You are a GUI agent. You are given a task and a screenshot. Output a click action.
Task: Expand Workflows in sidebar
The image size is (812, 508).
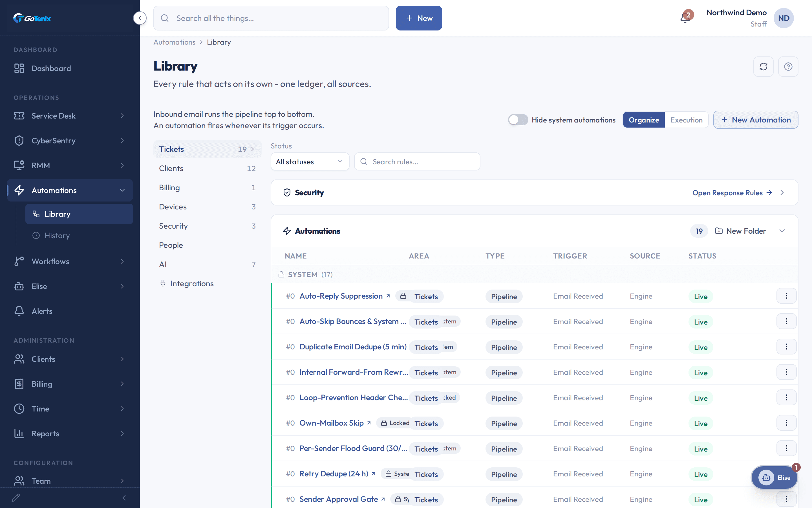pos(70,261)
